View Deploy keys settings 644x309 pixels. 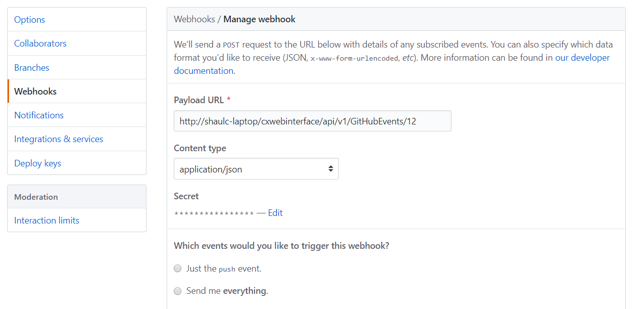37,163
